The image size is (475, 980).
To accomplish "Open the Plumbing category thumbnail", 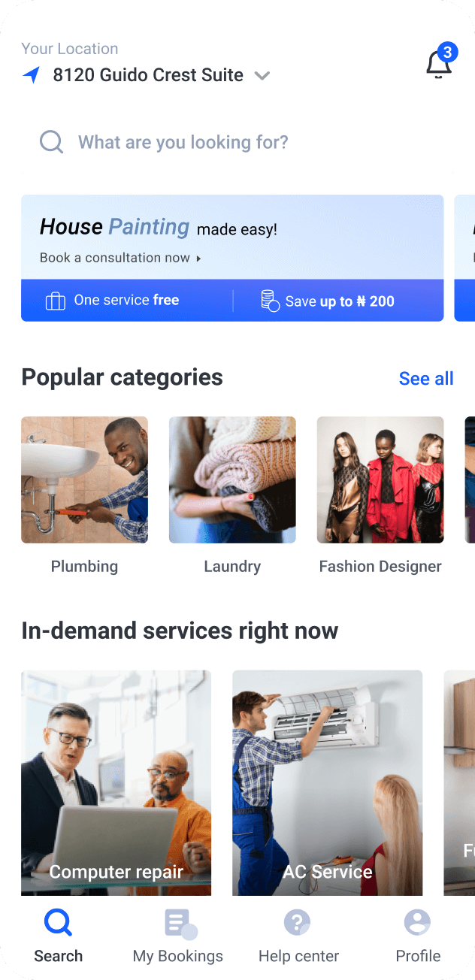I will [84, 479].
